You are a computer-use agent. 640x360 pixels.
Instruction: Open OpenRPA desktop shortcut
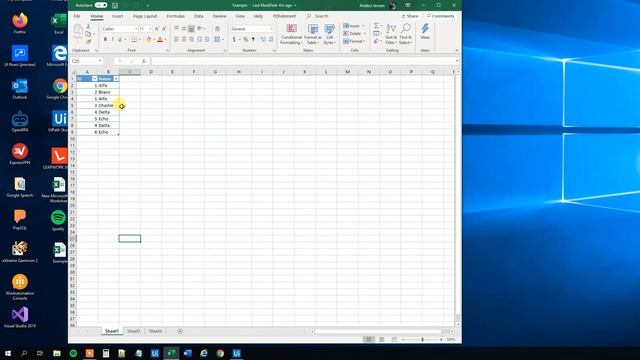[x=20, y=121]
